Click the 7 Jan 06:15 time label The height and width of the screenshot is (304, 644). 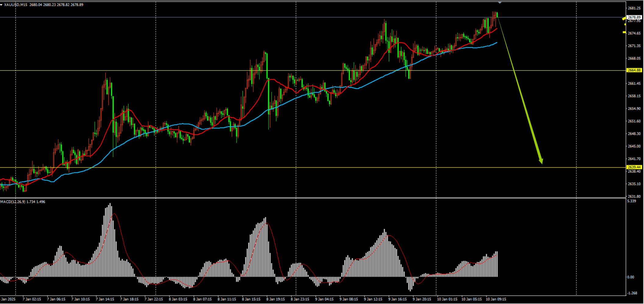tap(56, 299)
